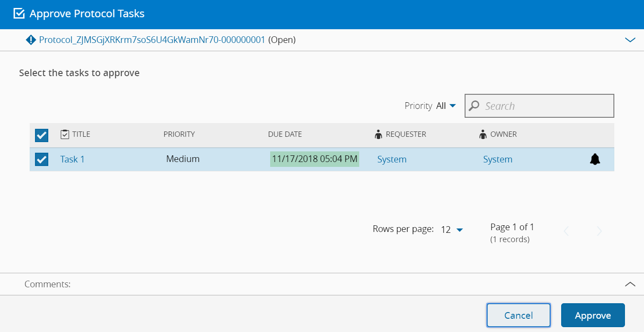Go to the next page arrow
644x332 pixels.
599,231
